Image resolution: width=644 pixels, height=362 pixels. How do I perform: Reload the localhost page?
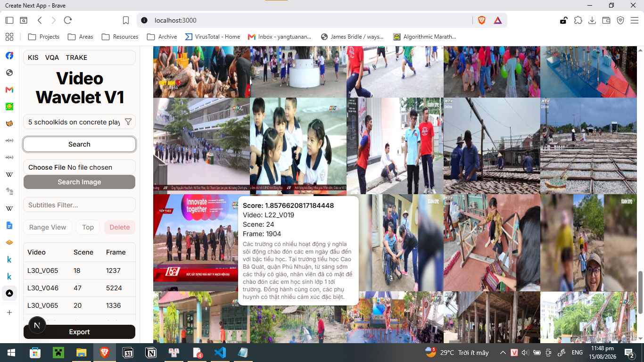click(67, 20)
